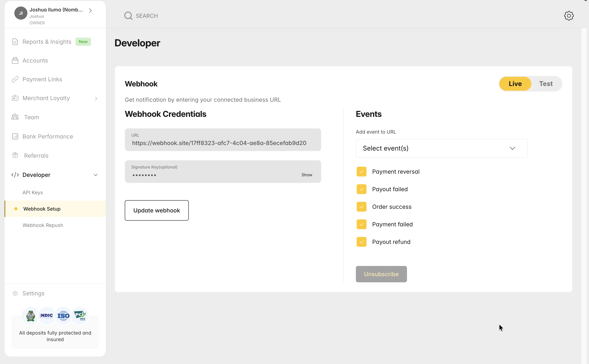Expand the Merchant Loyalty chevron

coord(96,98)
